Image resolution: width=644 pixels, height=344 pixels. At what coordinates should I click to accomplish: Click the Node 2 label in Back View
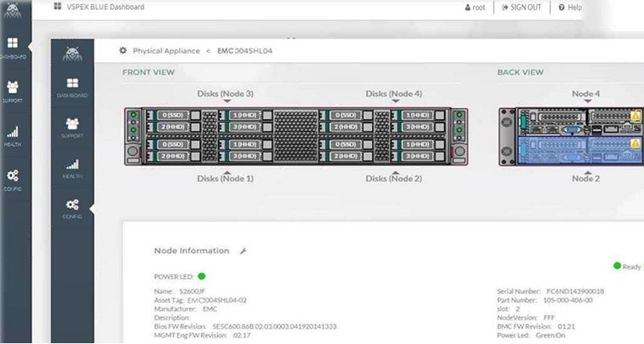click(x=586, y=178)
